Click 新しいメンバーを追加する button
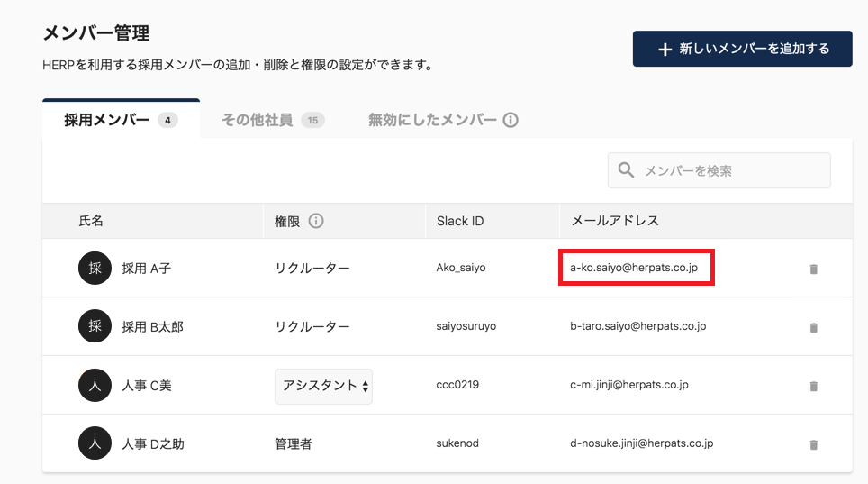The height and width of the screenshot is (484, 868). [742, 49]
